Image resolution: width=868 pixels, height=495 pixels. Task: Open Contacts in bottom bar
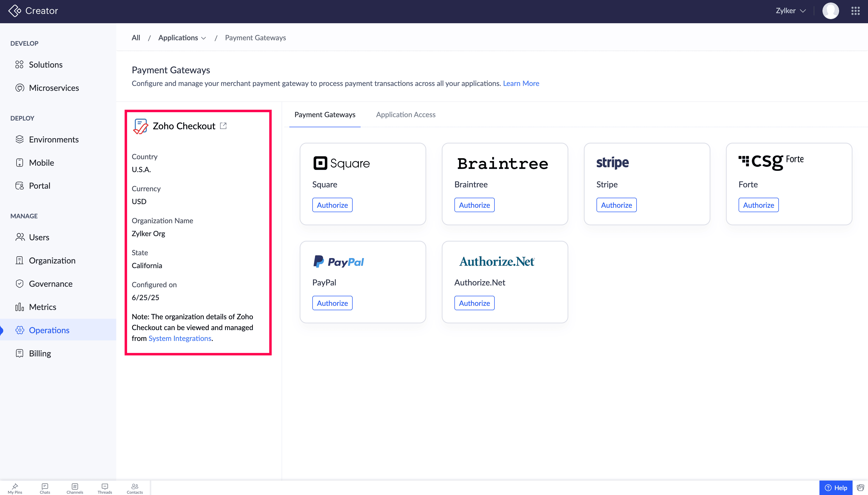[x=135, y=488]
